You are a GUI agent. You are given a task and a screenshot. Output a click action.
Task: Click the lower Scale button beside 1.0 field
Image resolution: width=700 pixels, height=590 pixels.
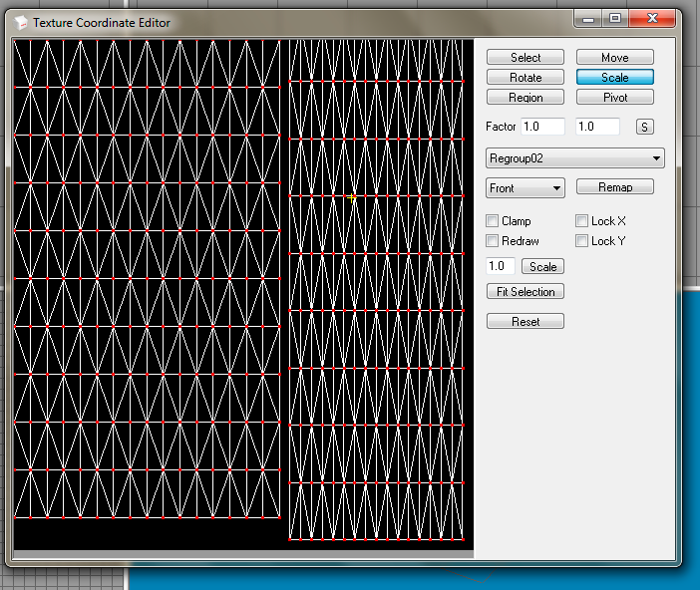[542, 266]
